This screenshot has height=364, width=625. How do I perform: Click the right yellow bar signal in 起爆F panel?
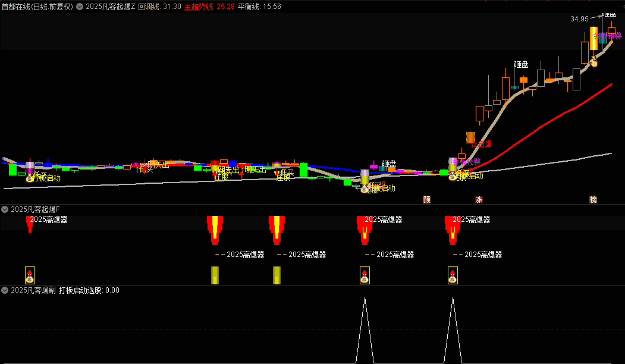(277, 275)
